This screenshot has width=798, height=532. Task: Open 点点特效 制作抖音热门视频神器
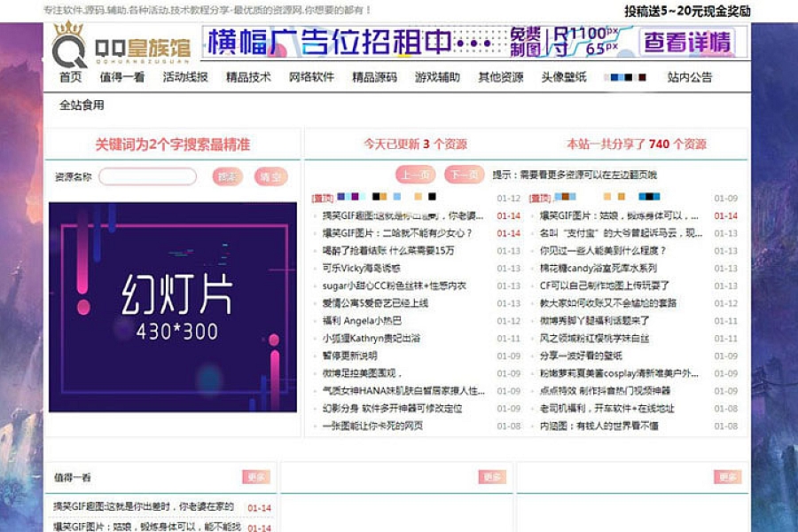[605, 390]
